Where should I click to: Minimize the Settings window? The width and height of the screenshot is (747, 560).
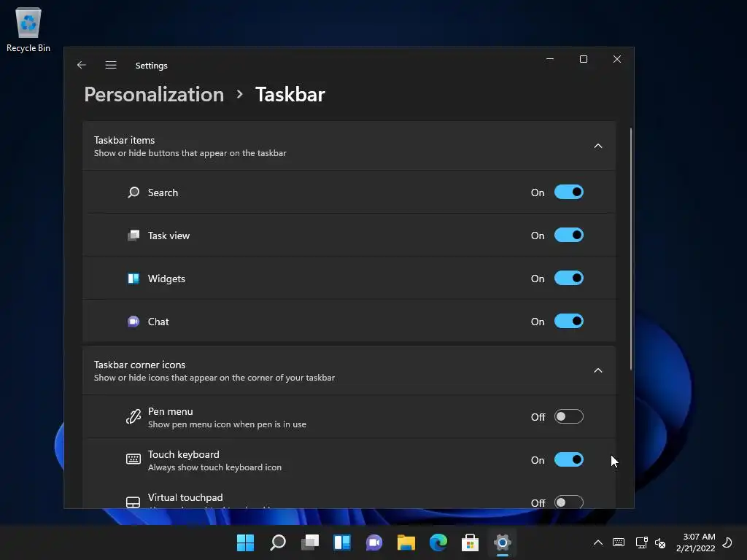(x=550, y=59)
